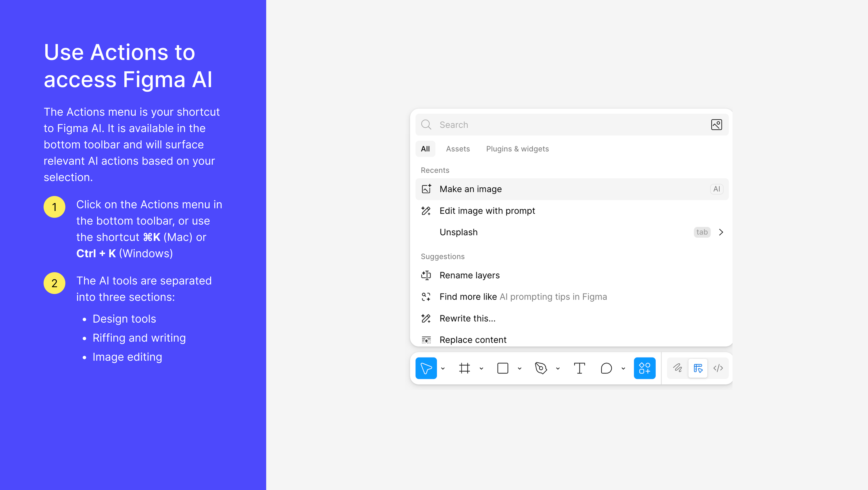The width and height of the screenshot is (868, 490).
Task: Expand the shape tools dropdown arrow
Action: click(520, 368)
